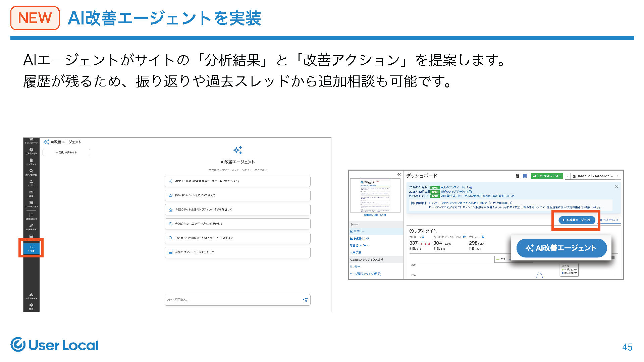Screen dimensions: 644x362
Task: Go to next date range with right arrow
Action: (x=618, y=176)
